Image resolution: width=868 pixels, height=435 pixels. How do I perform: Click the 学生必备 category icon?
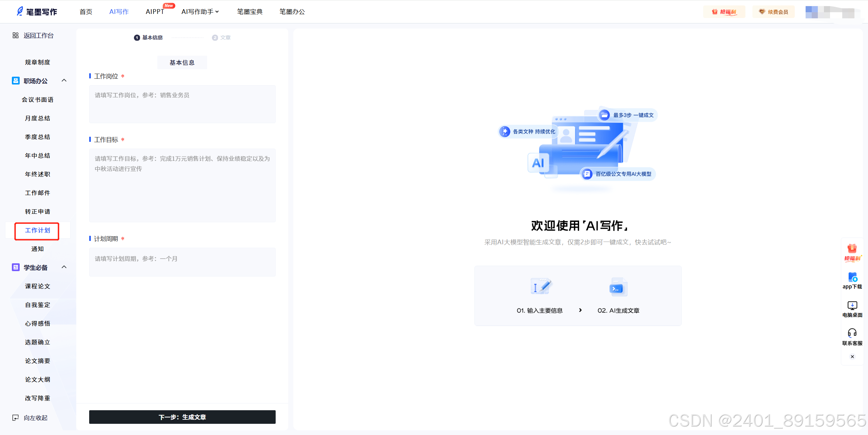[x=16, y=267]
